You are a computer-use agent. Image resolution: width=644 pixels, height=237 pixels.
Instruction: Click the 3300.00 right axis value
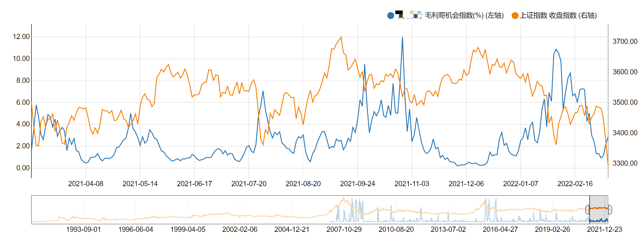pos(625,163)
